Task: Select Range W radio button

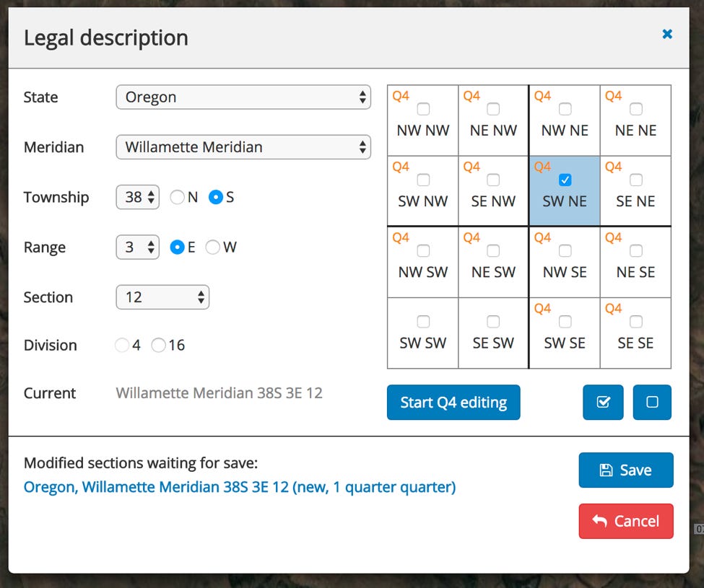Action: pos(213,247)
